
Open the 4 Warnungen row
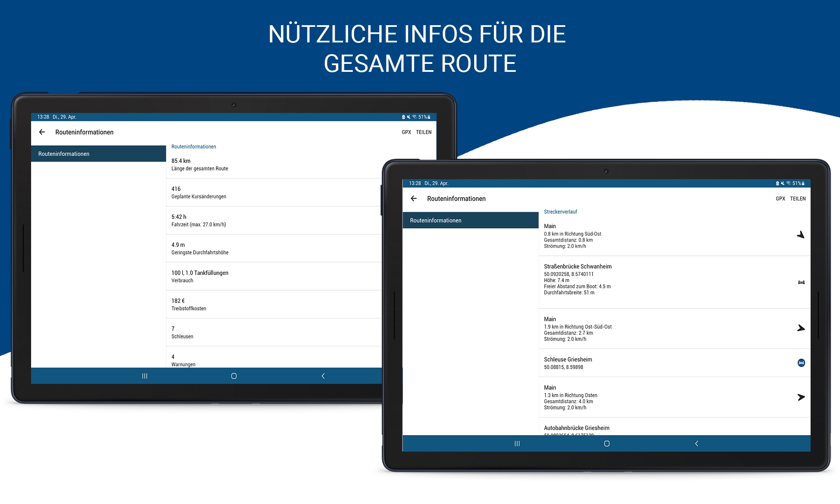(x=274, y=357)
